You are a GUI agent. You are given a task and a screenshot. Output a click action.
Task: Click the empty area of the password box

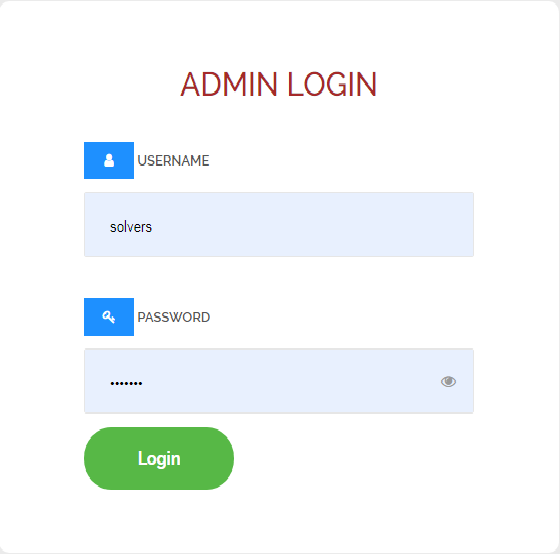pos(286,381)
